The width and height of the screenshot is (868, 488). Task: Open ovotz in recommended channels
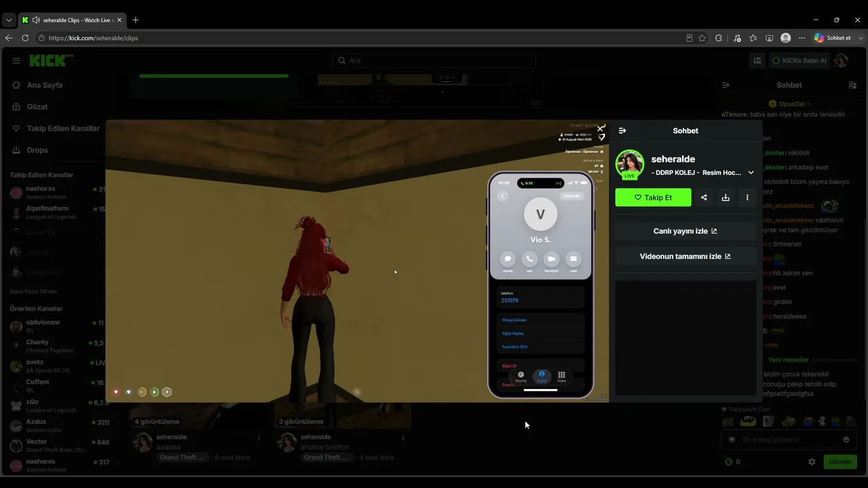coord(56,366)
